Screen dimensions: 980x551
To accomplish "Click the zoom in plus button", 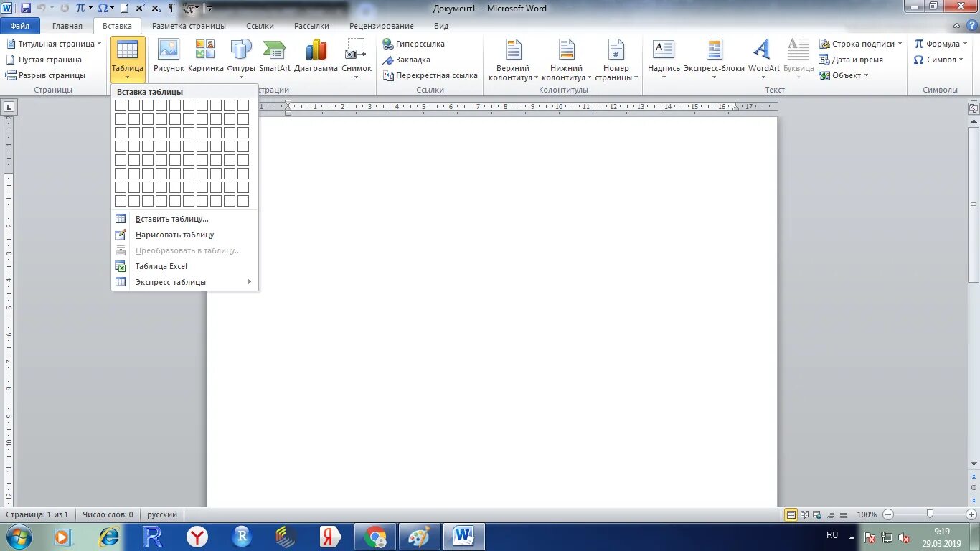I will [971, 514].
